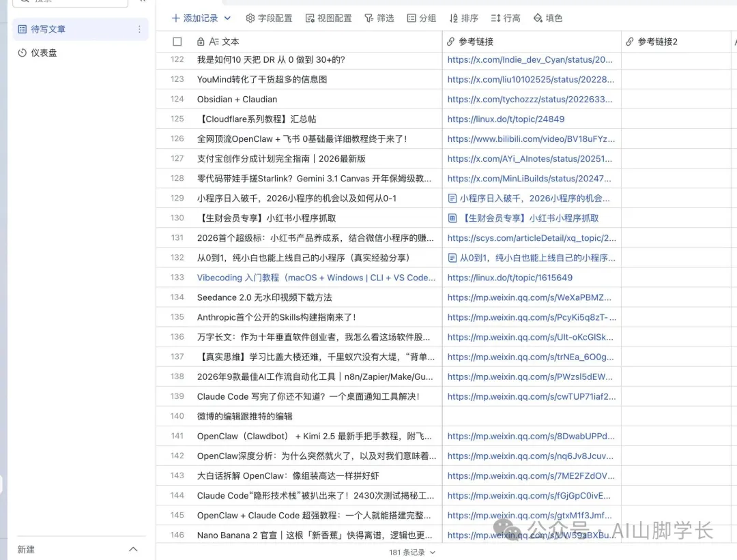Click the 筛选 filter tool

[379, 18]
